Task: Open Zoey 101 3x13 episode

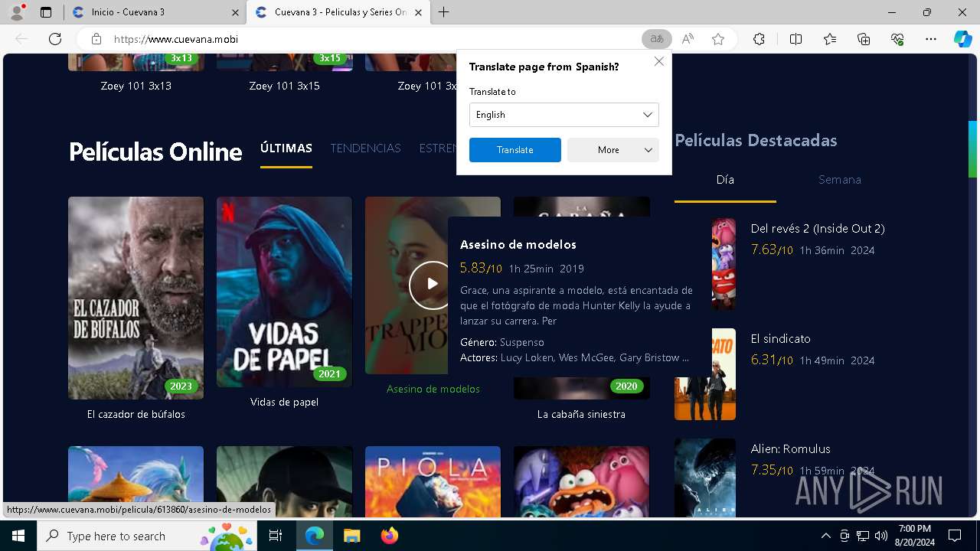Action: pos(136,86)
